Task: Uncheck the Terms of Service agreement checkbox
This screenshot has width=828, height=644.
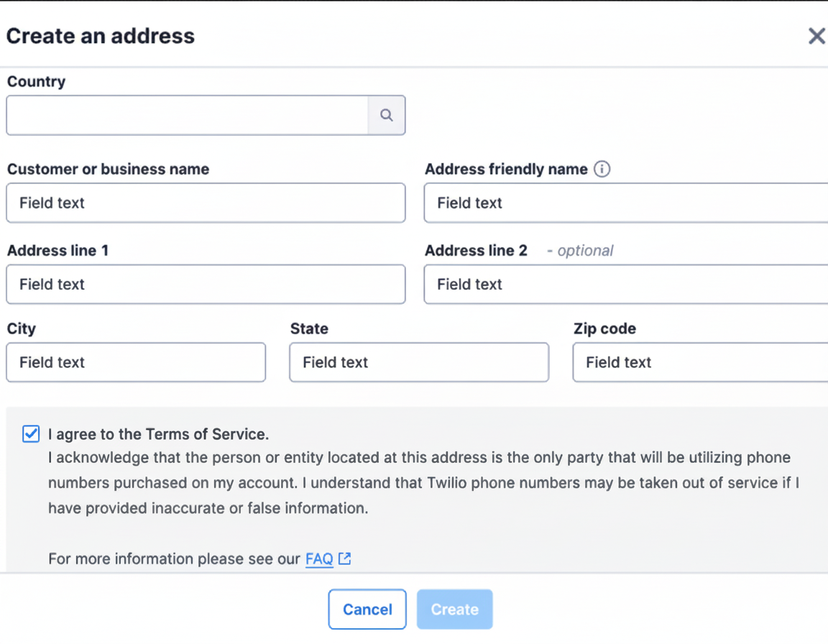Action: point(30,434)
